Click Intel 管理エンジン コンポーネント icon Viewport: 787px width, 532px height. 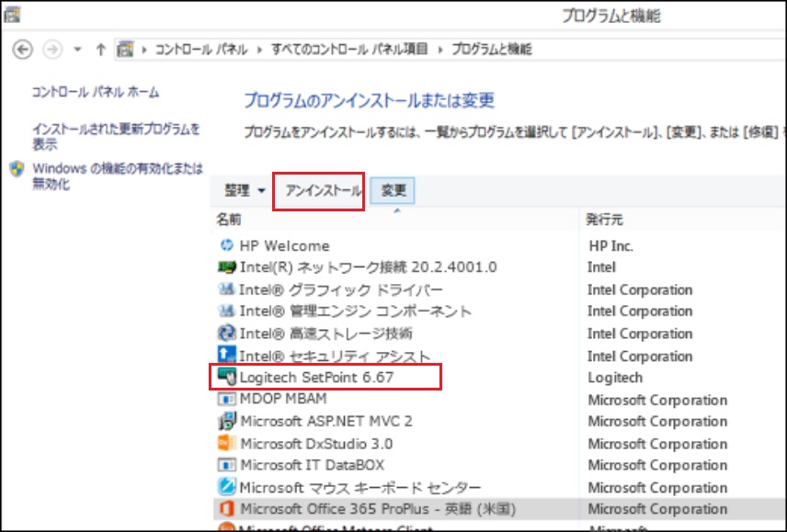(x=226, y=311)
